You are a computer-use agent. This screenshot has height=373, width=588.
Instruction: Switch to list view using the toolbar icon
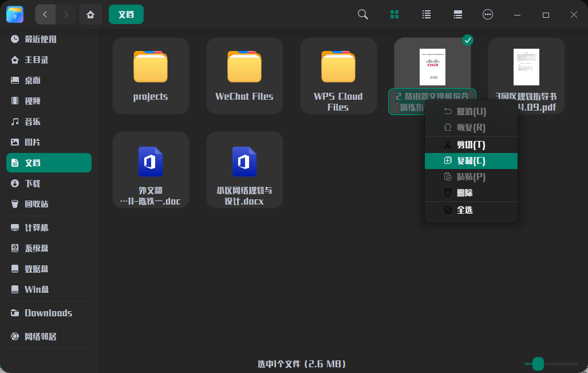tap(426, 14)
